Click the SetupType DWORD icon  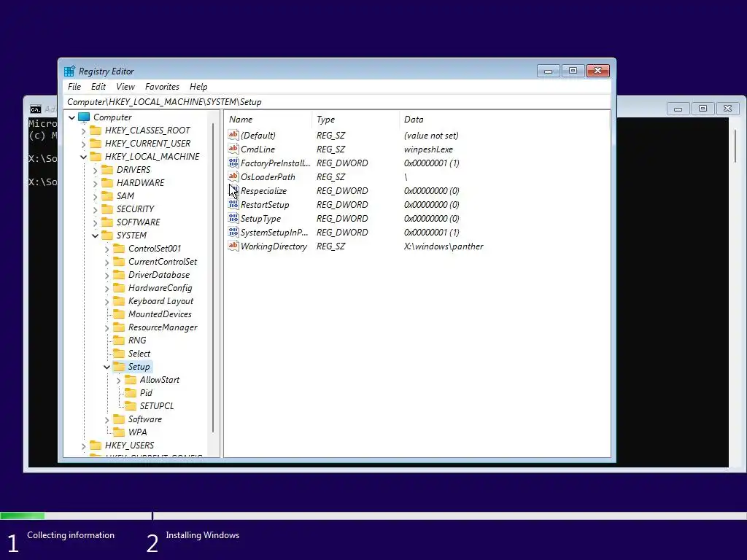tap(233, 219)
